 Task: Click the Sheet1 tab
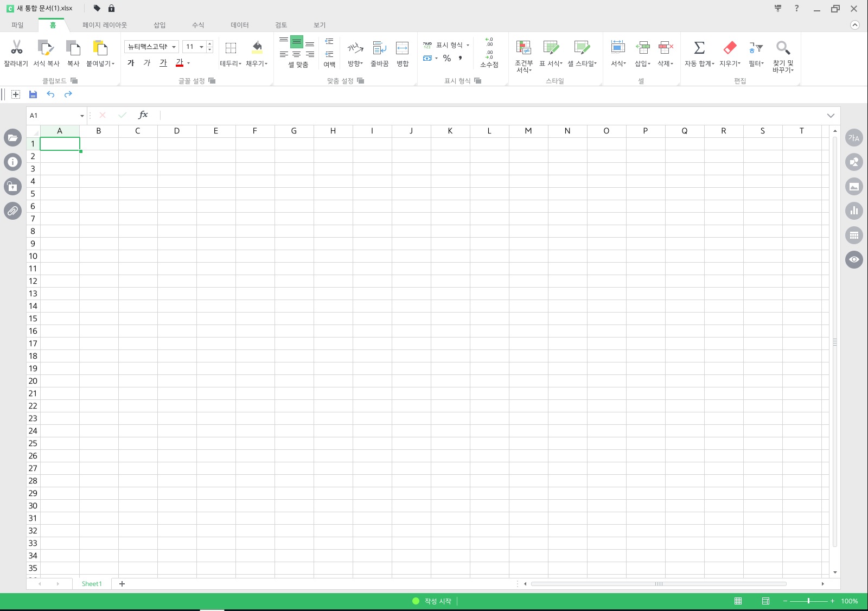pos(92,584)
